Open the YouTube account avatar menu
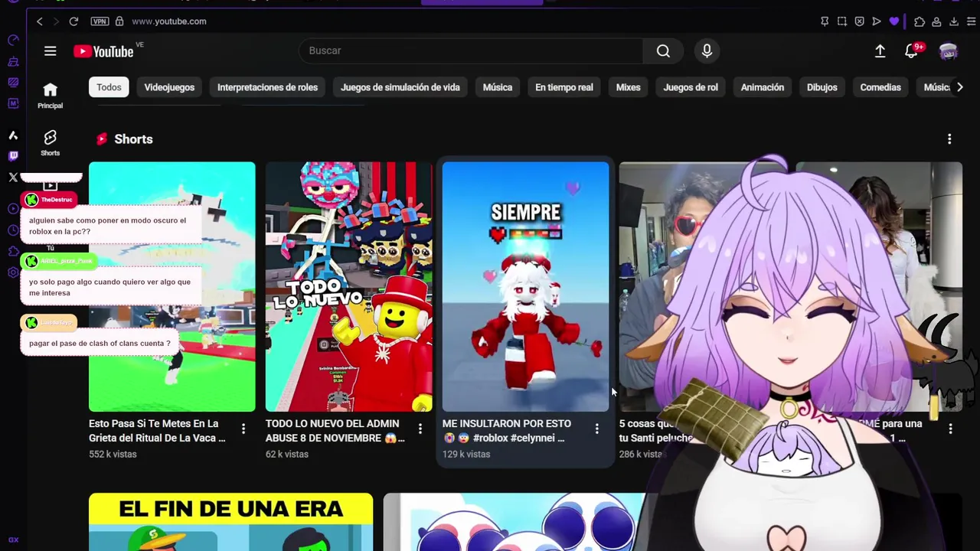980x551 pixels. 949,51
